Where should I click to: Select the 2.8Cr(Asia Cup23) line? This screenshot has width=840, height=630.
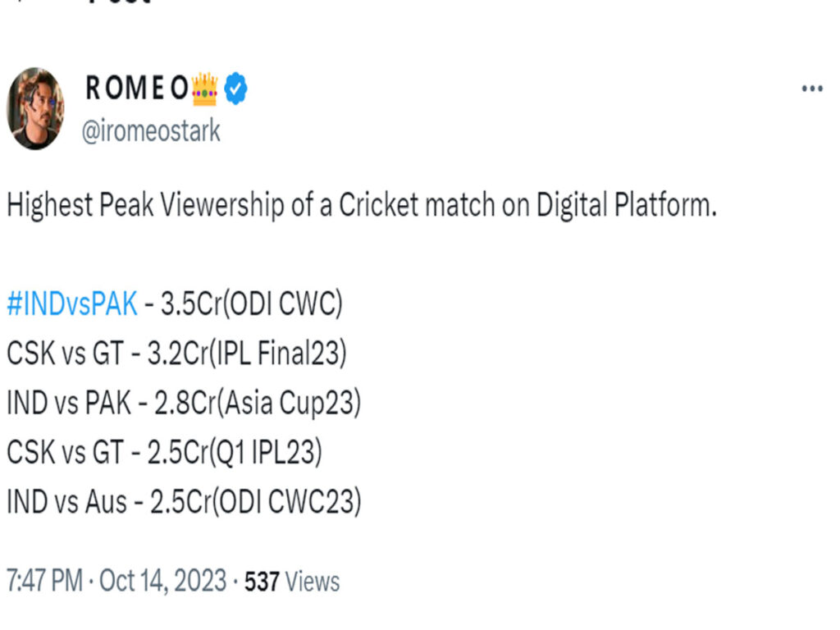pos(258,403)
